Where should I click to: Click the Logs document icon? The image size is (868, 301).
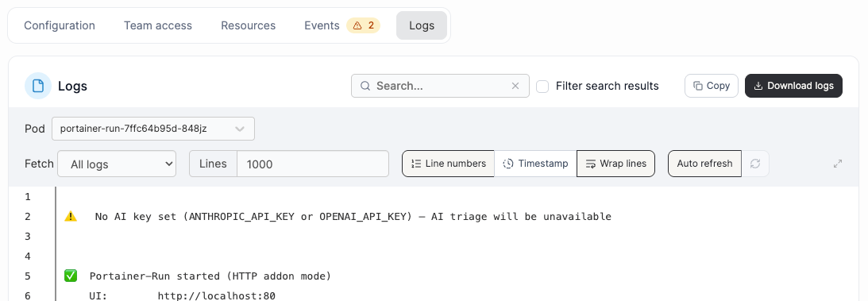(38, 86)
